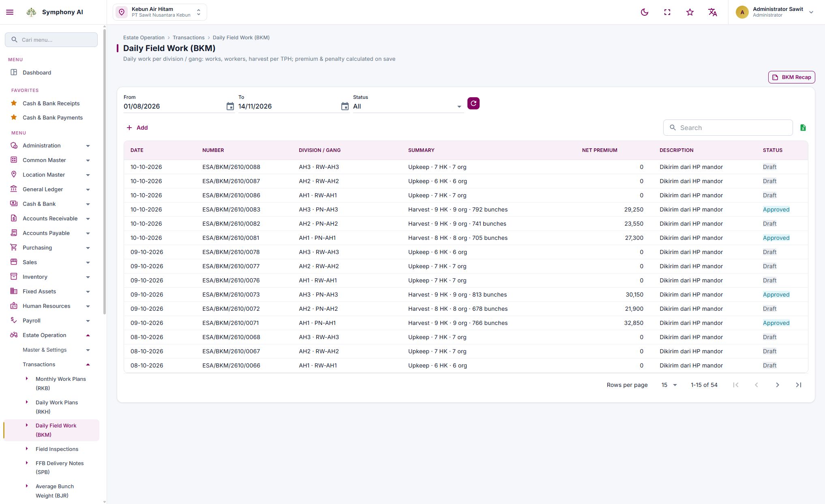Click the Dashboard icon in the sidebar
The height and width of the screenshot is (504, 825).
tap(14, 73)
